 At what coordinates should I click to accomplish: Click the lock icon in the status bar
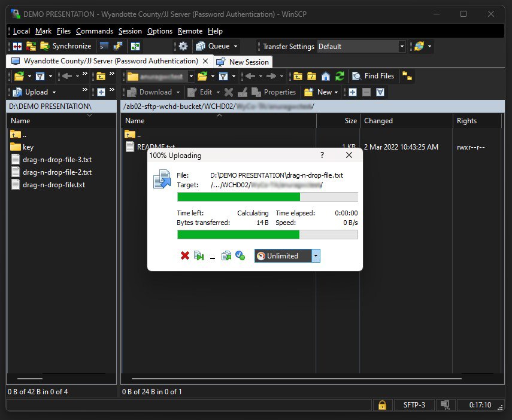tap(382, 405)
